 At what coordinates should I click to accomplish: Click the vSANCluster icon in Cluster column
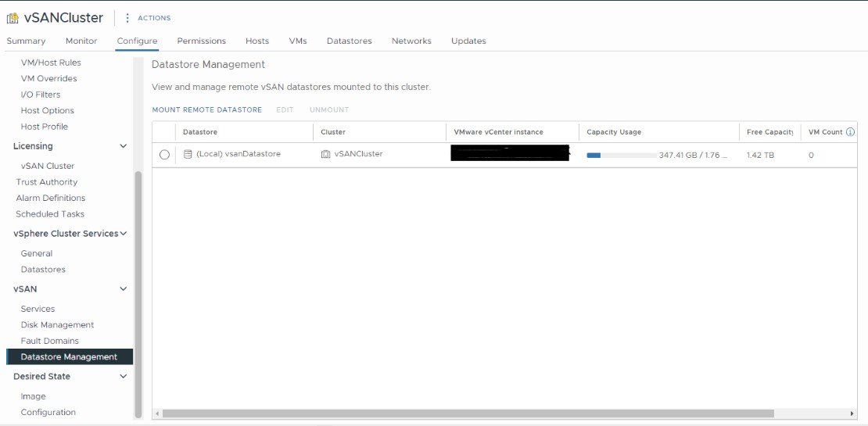(325, 155)
